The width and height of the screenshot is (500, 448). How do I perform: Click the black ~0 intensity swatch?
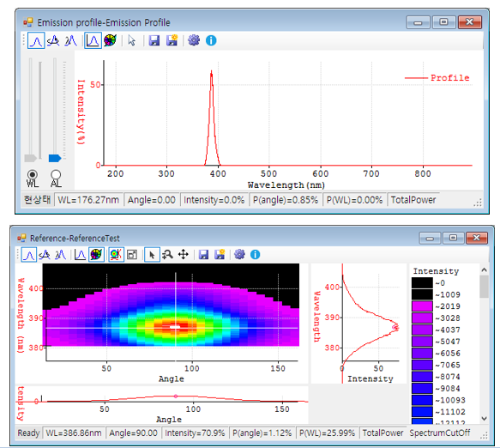(x=422, y=283)
